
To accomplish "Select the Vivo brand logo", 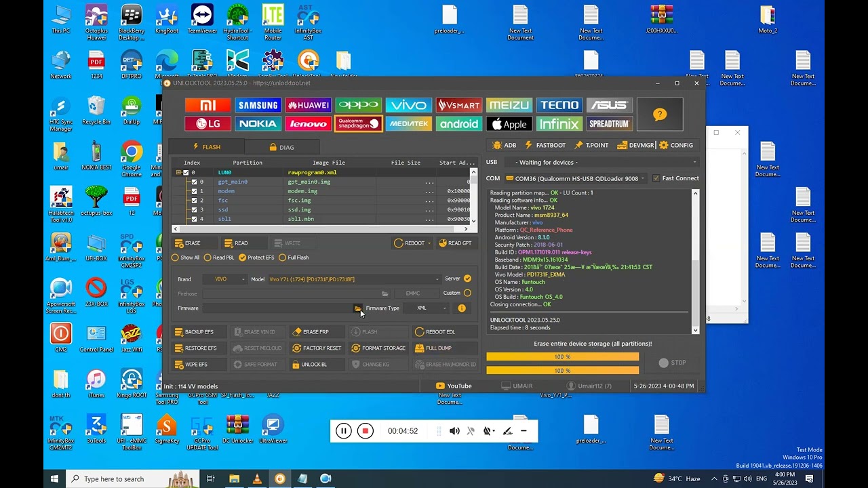I will (408, 105).
